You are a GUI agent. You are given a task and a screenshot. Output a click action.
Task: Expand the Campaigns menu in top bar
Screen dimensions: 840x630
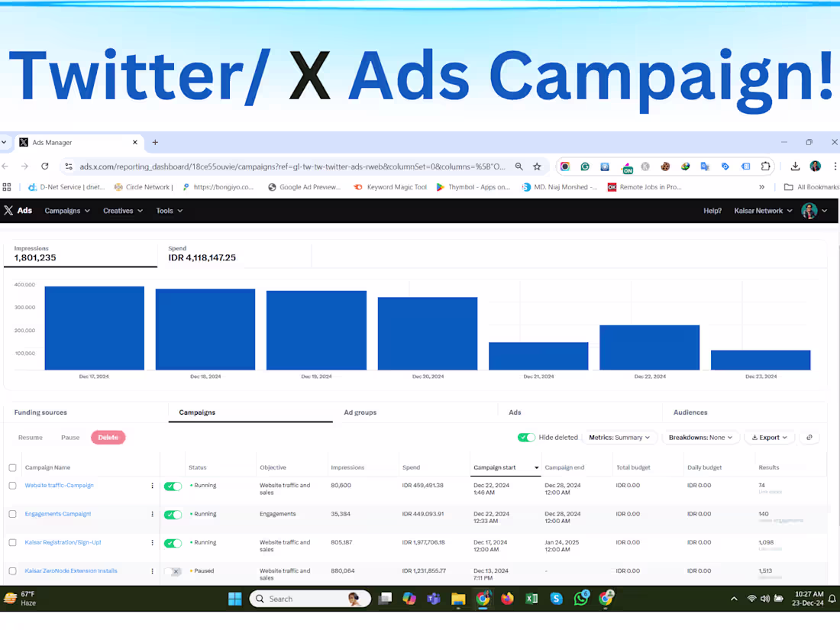click(67, 211)
